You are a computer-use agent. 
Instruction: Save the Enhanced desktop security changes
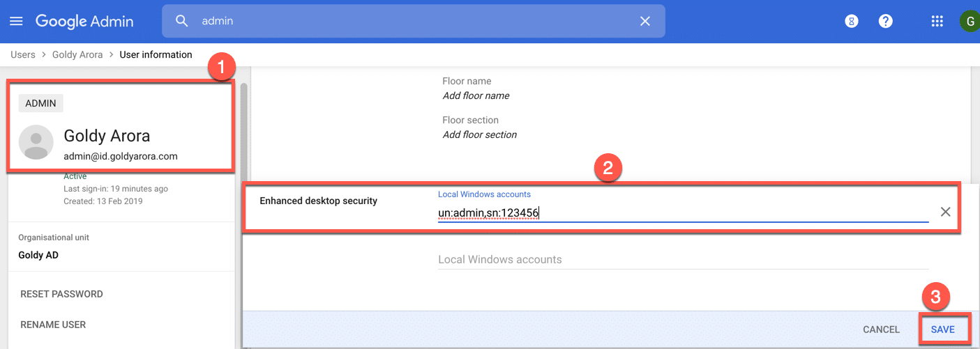click(x=942, y=329)
